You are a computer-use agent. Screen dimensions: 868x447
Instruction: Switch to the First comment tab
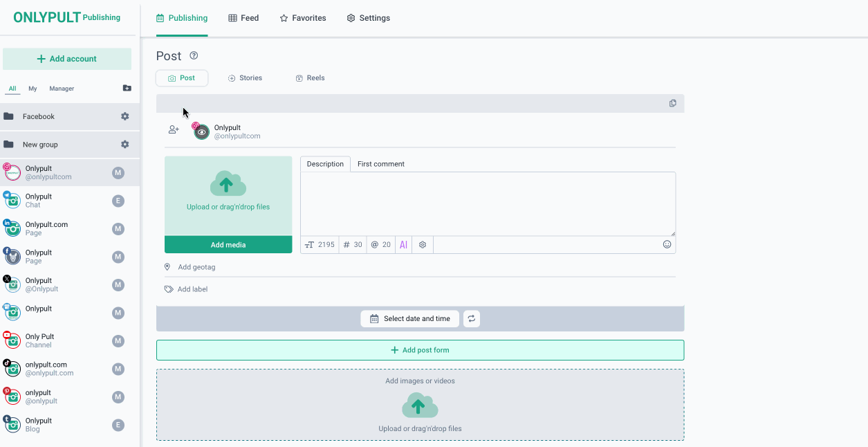tap(380, 164)
